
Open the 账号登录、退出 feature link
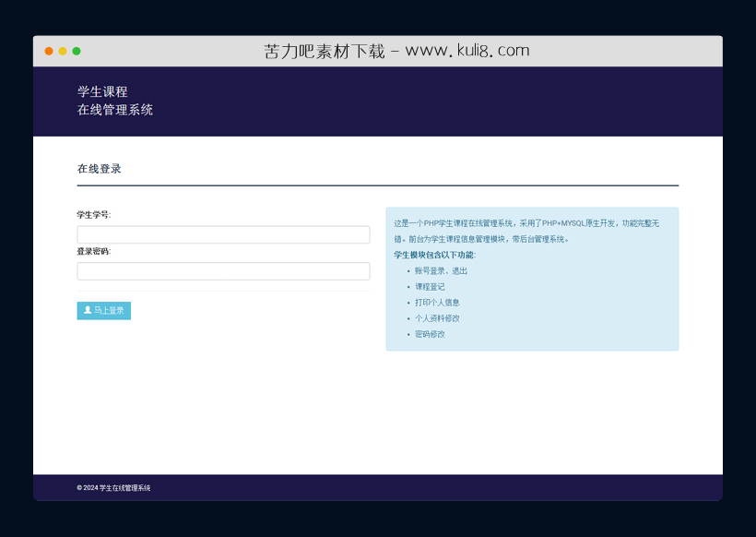point(439,270)
